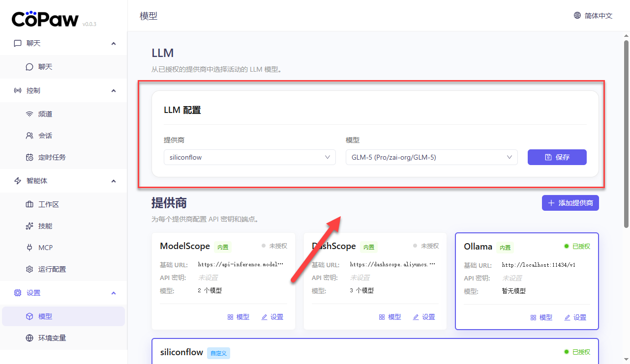Viewport: 630px width, 364px height.
Task: Click 未设置 API key on the Ollama card
Action: pyautogui.click(x=512, y=278)
